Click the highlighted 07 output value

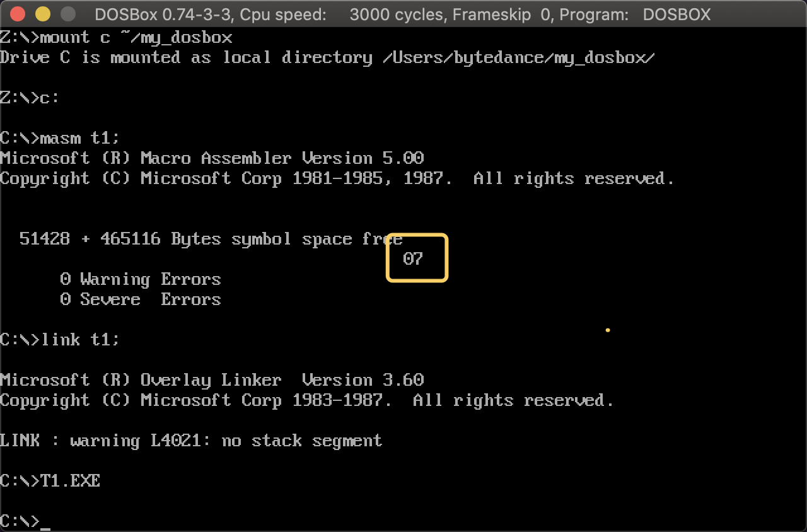413,258
